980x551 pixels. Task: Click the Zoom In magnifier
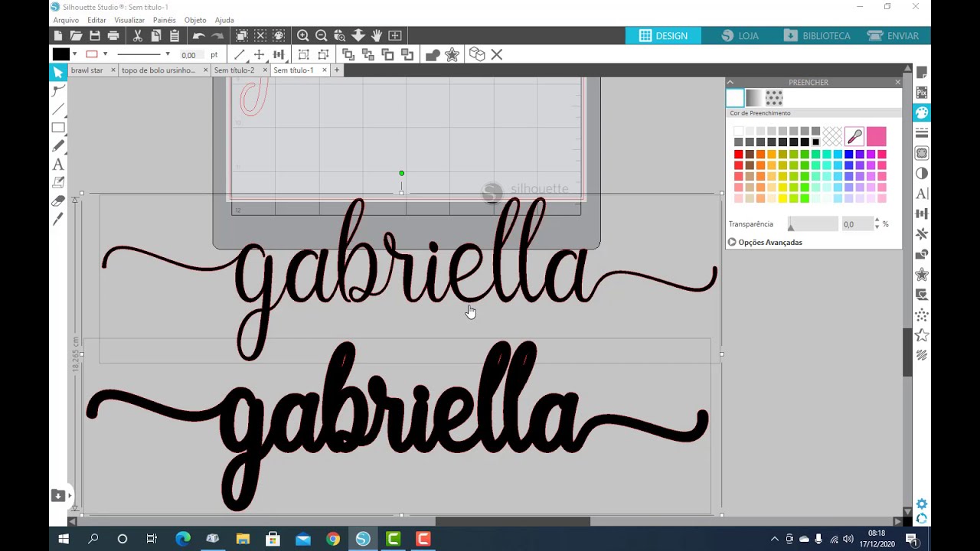tap(303, 35)
